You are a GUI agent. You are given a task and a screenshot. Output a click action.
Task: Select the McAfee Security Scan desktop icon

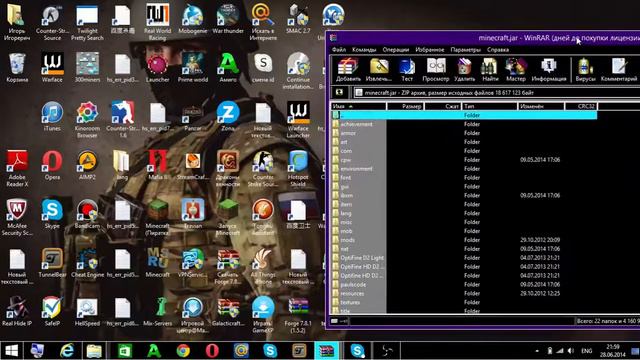17,218
